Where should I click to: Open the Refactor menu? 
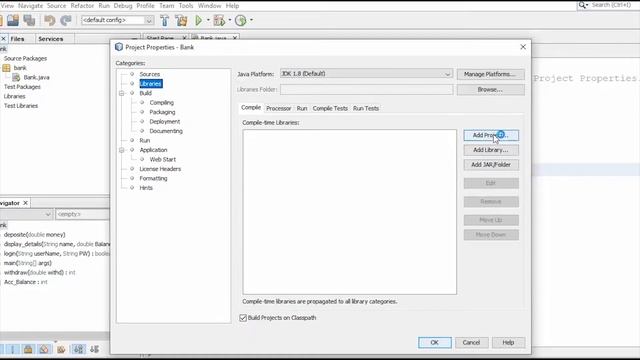point(82,6)
